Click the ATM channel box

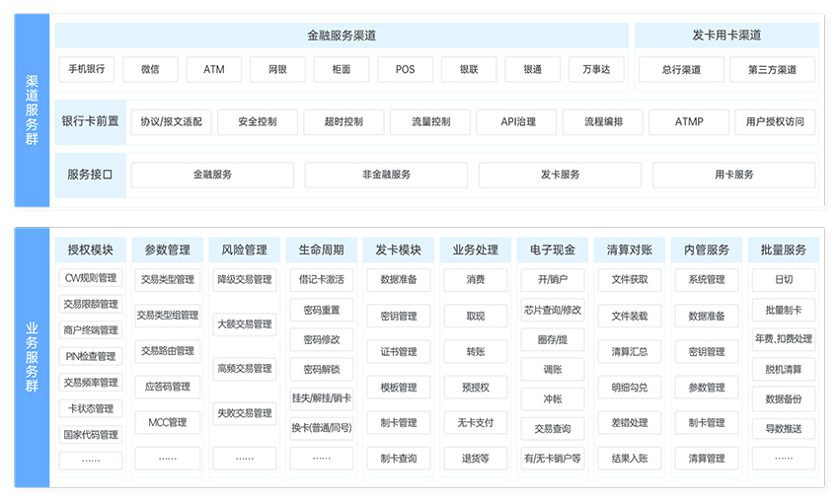(213, 69)
